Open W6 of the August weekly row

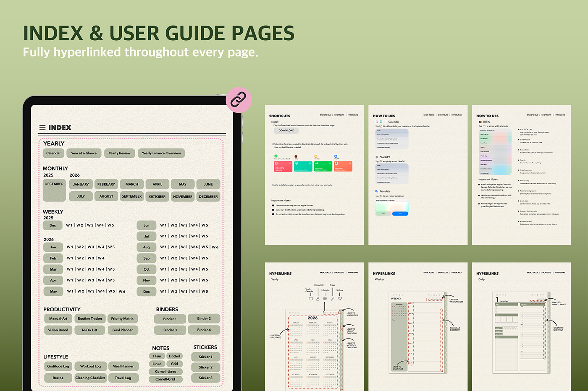pos(215,247)
